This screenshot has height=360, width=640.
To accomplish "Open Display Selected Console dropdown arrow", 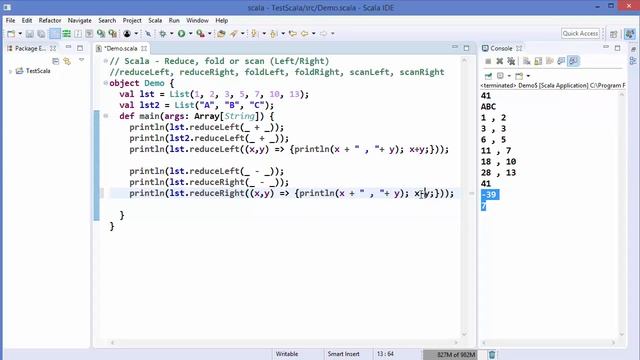I will click(x=509, y=76).
